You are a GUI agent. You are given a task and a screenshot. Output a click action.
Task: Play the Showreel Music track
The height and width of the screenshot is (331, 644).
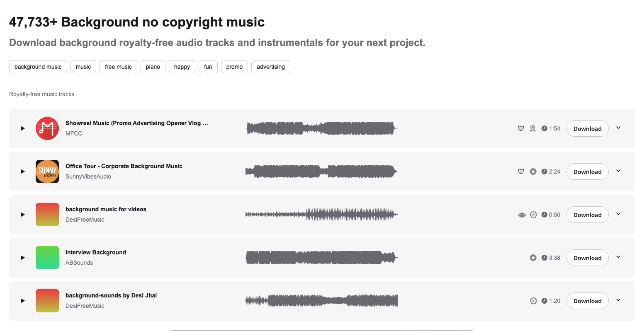click(x=23, y=128)
